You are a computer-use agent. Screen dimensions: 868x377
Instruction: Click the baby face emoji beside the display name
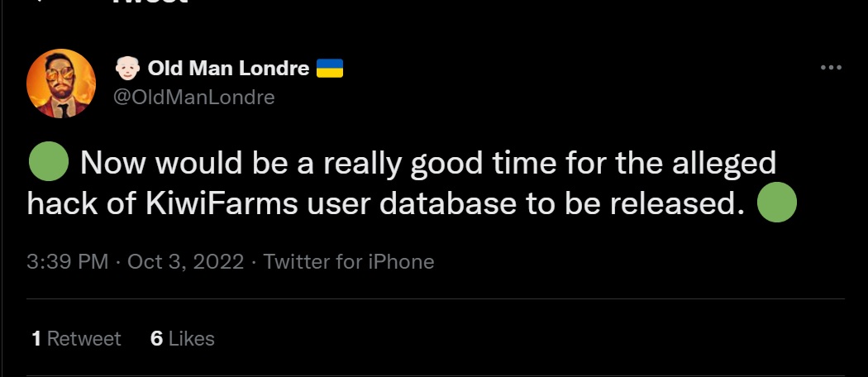(x=127, y=68)
